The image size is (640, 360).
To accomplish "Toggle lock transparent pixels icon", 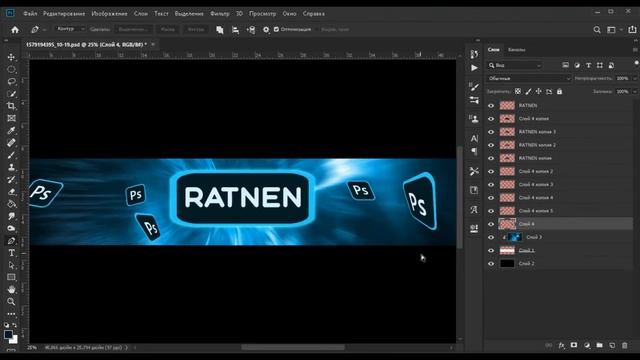I will pos(518,91).
